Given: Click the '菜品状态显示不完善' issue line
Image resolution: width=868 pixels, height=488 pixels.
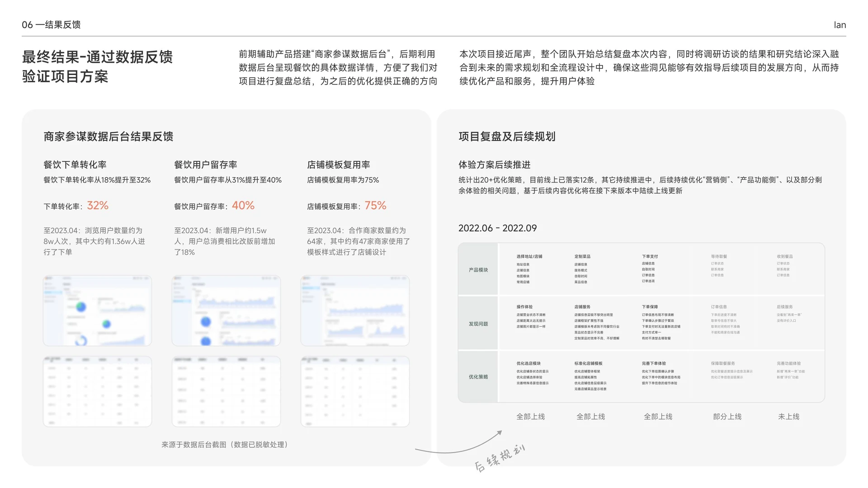Looking at the screenshot, I should pos(589,332).
